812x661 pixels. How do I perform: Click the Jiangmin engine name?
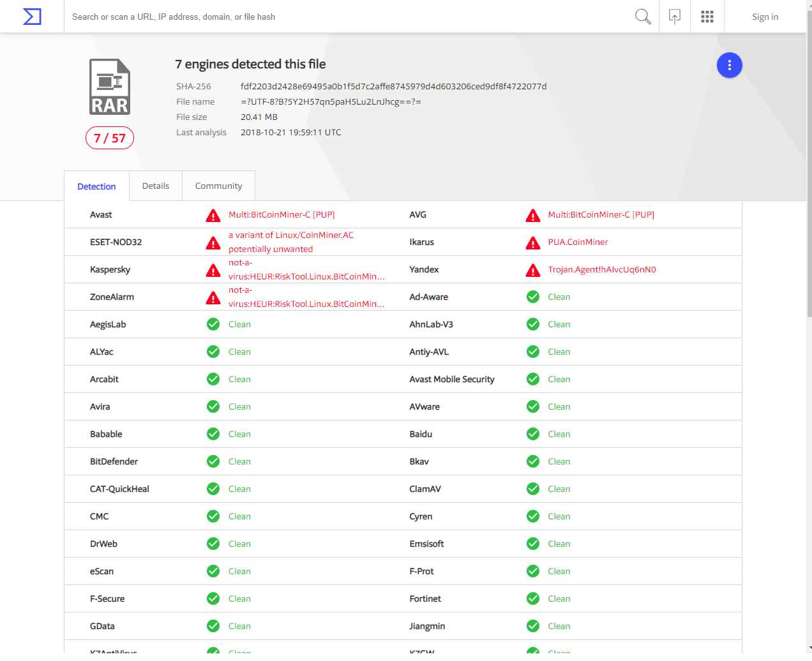[x=427, y=626]
